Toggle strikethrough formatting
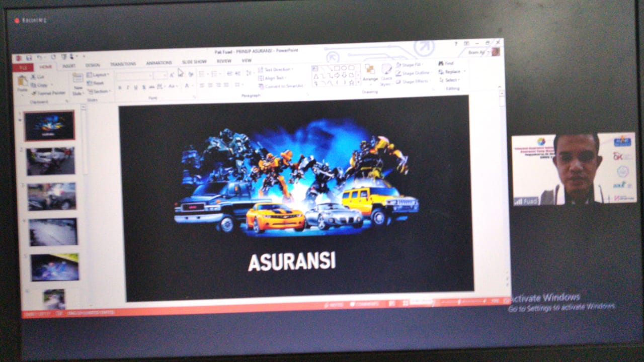Viewport: 644px width, 362px height. tap(151, 87)
